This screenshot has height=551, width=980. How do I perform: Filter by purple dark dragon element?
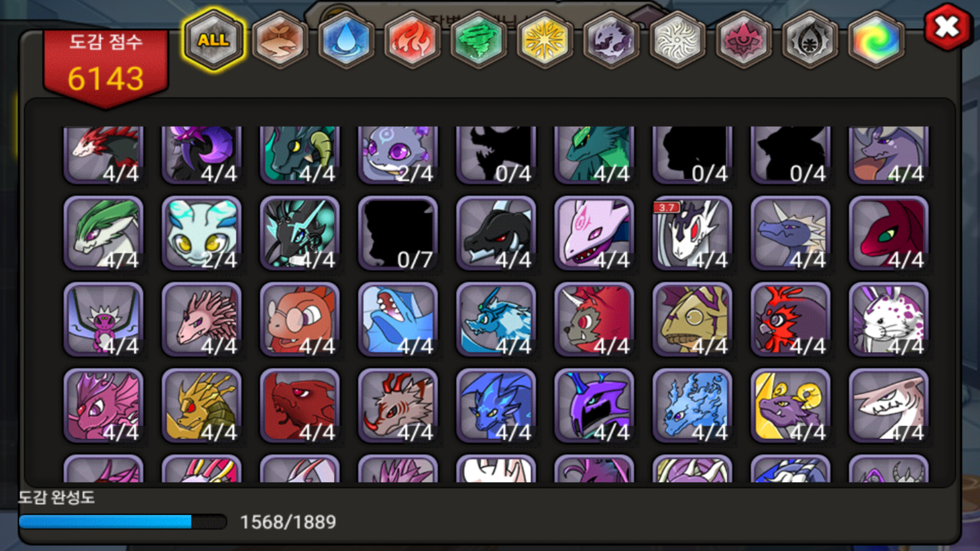(x=611, y=40)
